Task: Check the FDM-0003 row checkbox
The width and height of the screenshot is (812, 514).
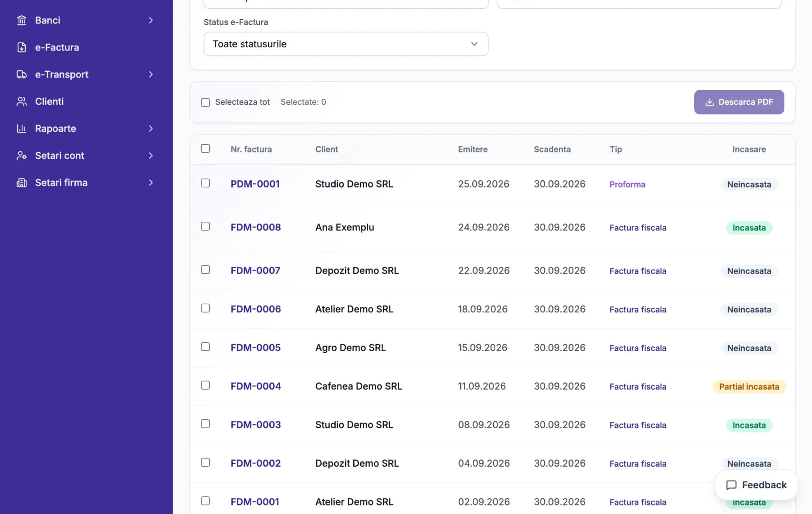Action: coord(205,424)
